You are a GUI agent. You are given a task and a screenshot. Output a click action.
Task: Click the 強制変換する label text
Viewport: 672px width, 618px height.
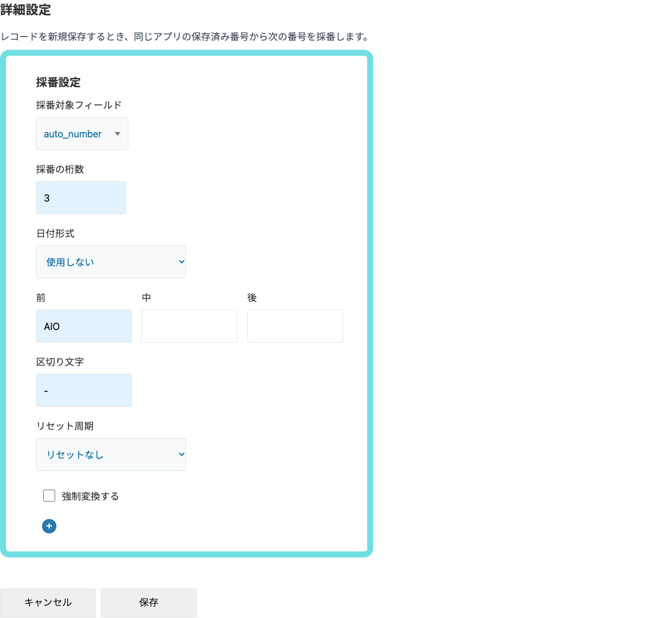tap(91, 496)
